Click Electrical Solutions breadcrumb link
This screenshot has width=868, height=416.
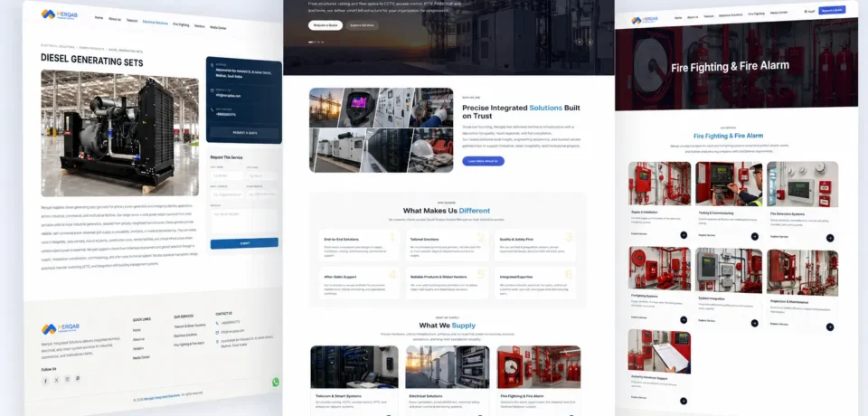tap(58, 46)
